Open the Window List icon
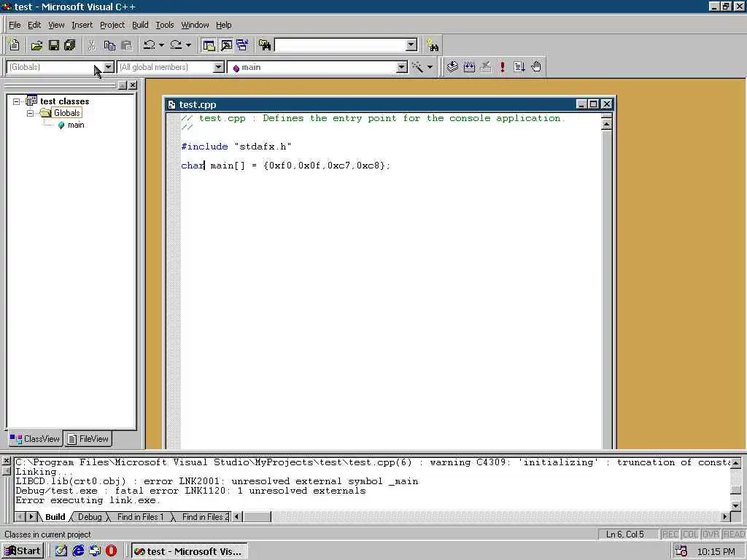Screen dimensions: 747x560 tap(242, 45)
